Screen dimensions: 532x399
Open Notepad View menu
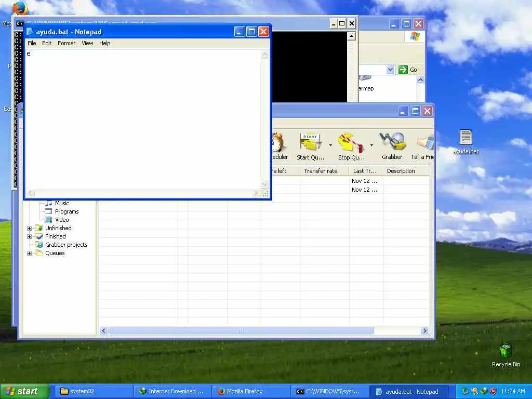87,43
